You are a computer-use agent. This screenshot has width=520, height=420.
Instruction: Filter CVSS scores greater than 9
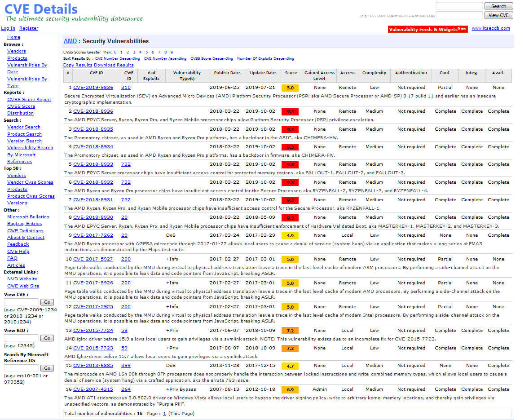172,52
